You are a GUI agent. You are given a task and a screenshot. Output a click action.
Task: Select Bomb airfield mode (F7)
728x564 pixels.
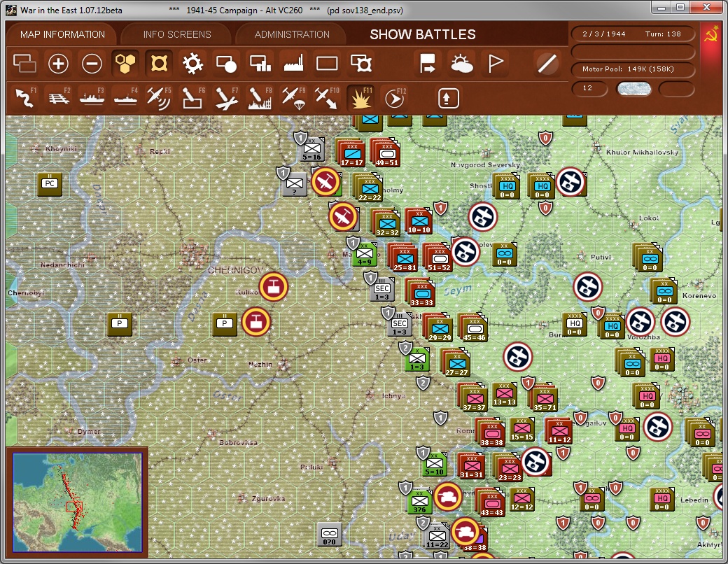point(226,98)
